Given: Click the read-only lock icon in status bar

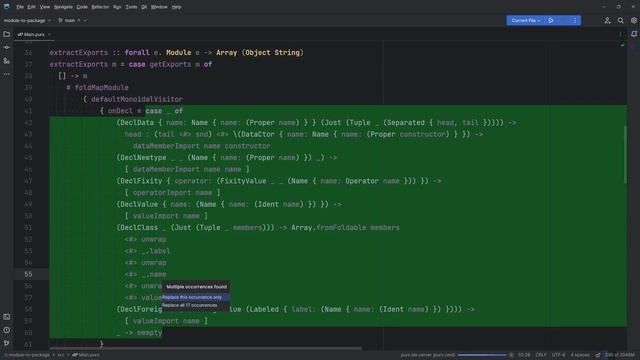Looking at the screenshot, I should point(598,355).
